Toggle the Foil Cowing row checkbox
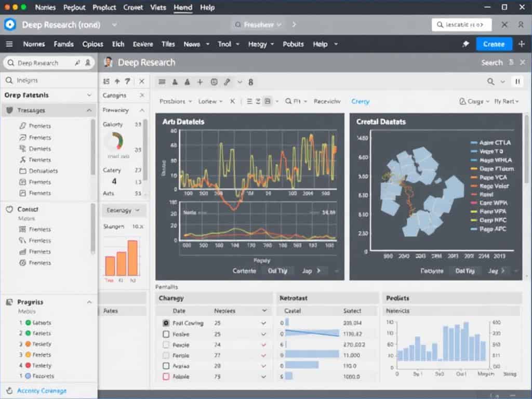 pyautogui.click(x=166, y=323)
